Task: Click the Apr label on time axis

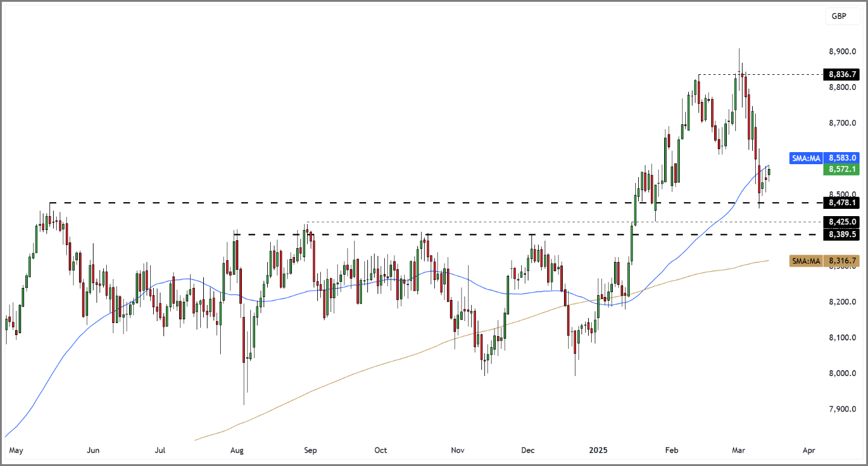Action: [x=809, y=450]
